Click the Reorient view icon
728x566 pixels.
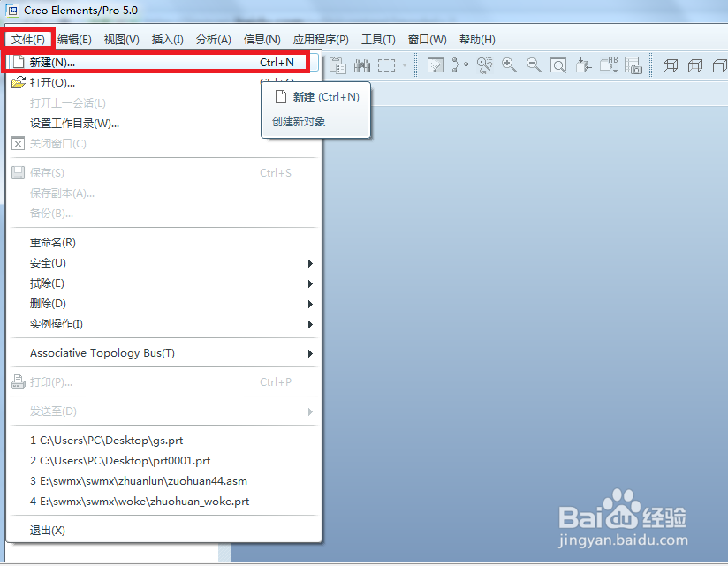583,65
